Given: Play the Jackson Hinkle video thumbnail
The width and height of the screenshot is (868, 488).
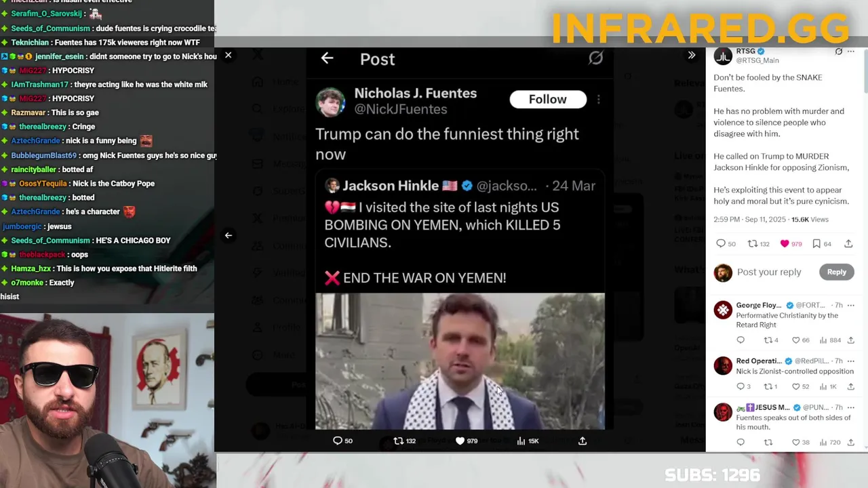Looking at the screenshot, I should 460,361.
